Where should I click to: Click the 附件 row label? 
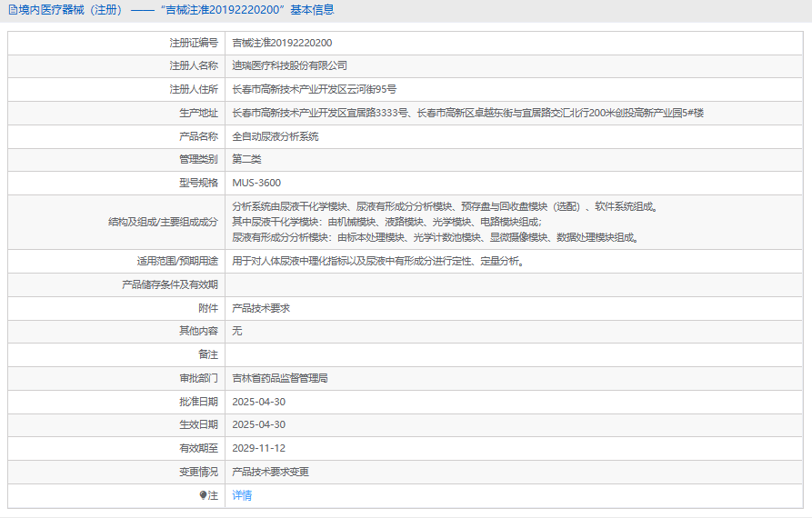pos(208,308)
